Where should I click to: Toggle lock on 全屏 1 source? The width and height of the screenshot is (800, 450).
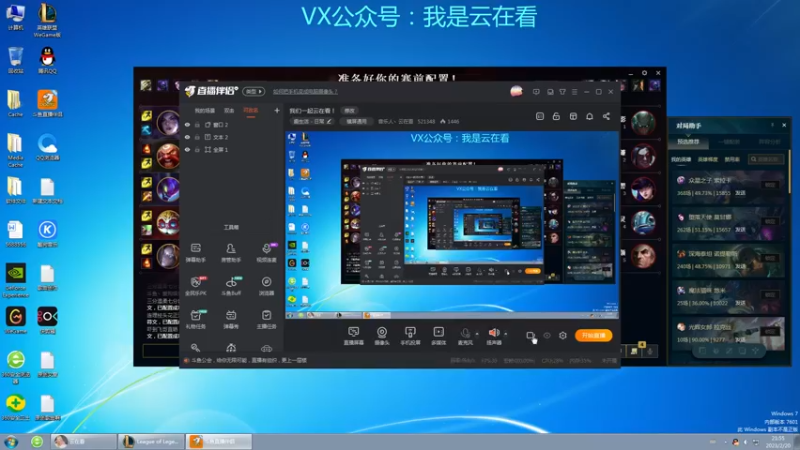click(x=197, y=149)
